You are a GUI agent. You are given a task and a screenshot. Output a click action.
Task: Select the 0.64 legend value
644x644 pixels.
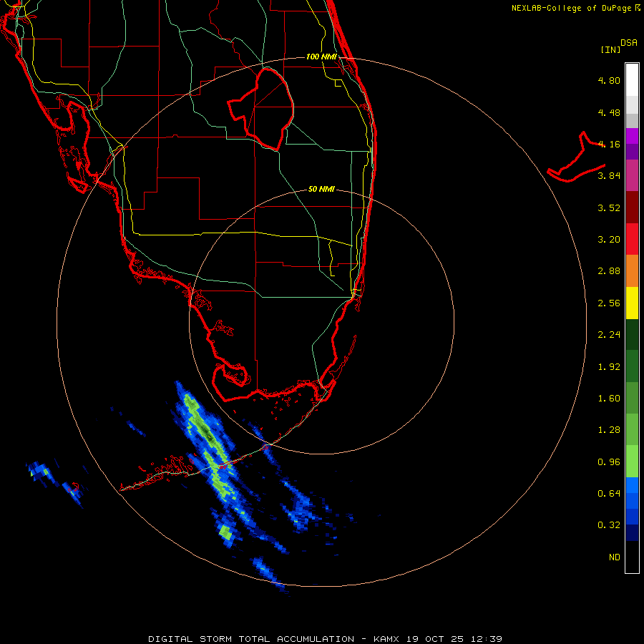(609, 494)
